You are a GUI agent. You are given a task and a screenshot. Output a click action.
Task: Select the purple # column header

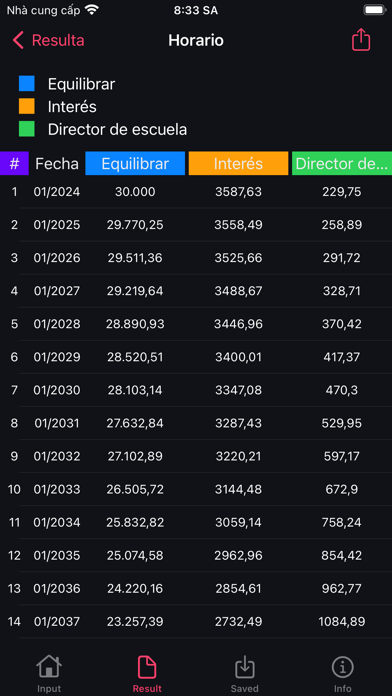pos(14,163)
